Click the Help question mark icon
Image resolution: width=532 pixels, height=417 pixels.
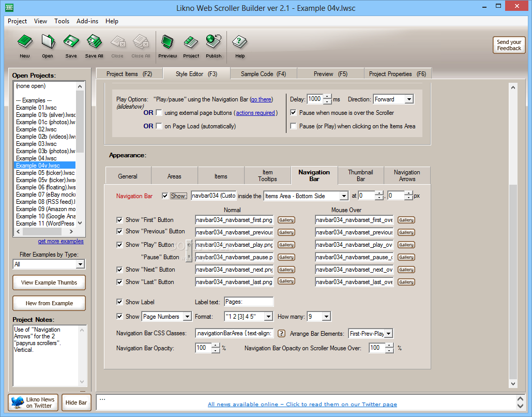tap(239, 42)
